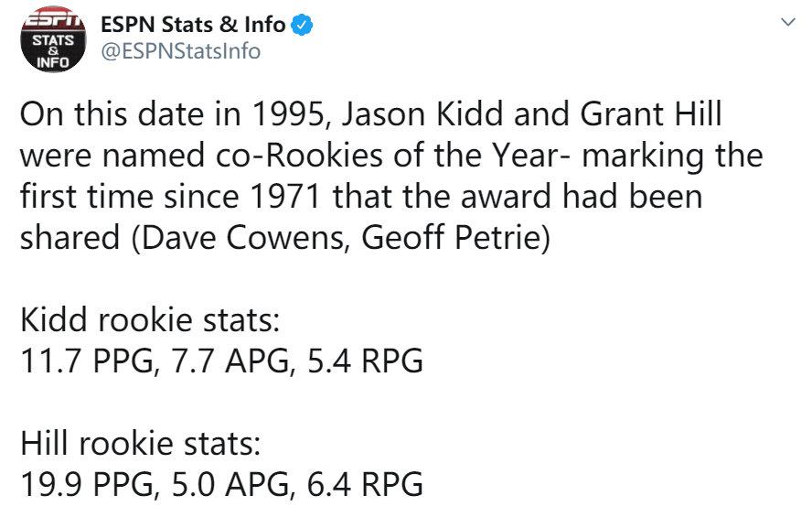Click the Hill rookie stats heading

[140, 444]
